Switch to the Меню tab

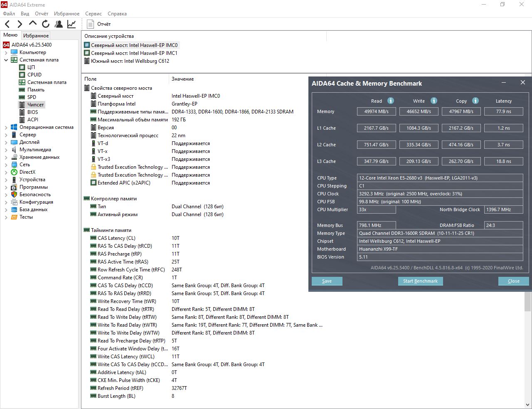pyautogui.click(x=10, y=35)
